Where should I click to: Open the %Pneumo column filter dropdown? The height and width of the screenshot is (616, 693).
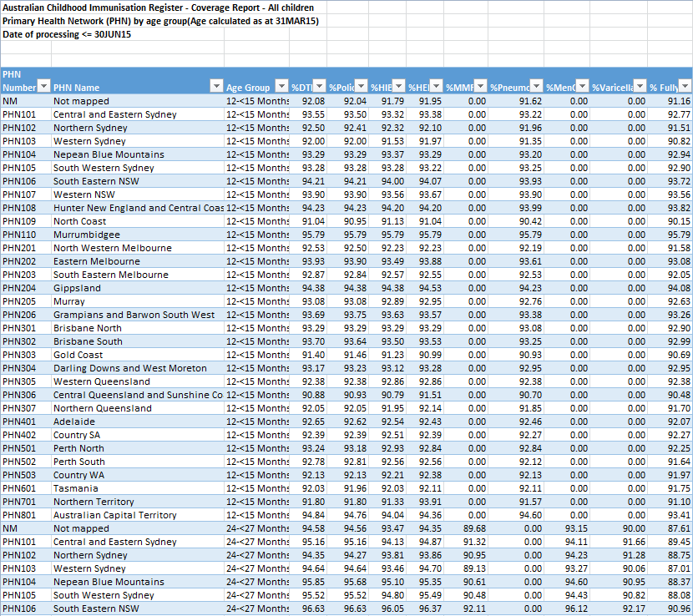[537, 85]
